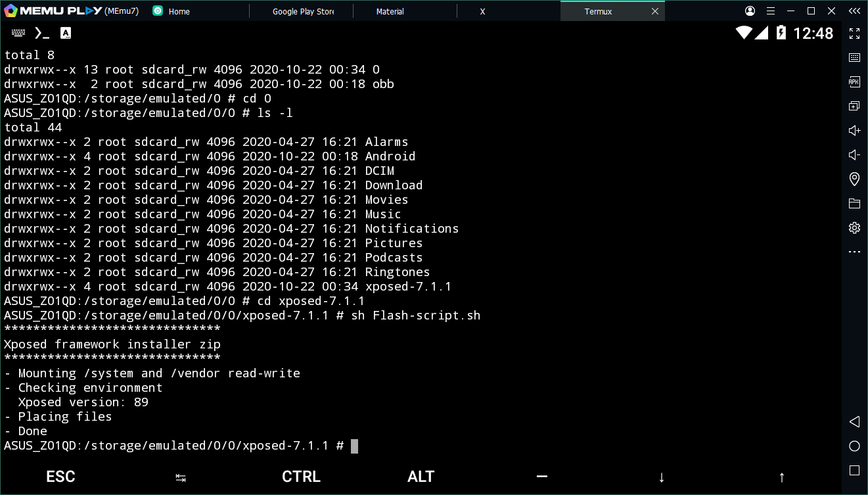The height and width of the screenshot is (495, 868).
Task: Tap the Termux terminal notification icon
Action: [x=42, y=33]
